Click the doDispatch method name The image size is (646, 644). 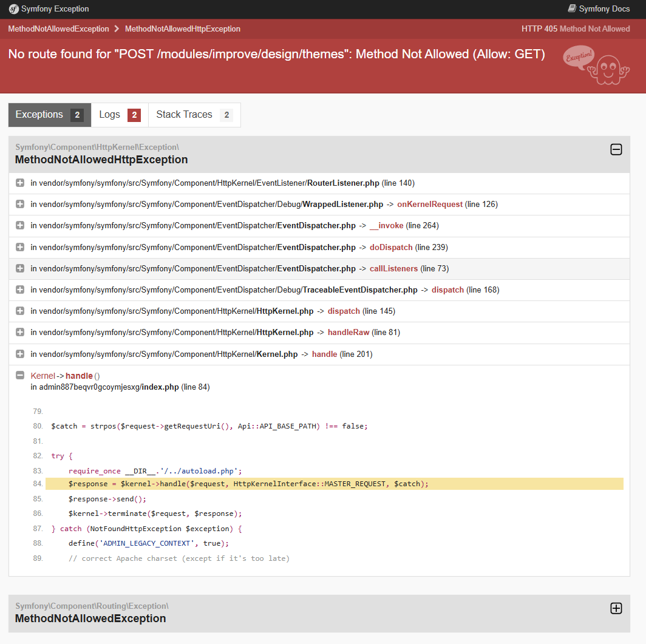pyautogui.click(x=391, y=247)
